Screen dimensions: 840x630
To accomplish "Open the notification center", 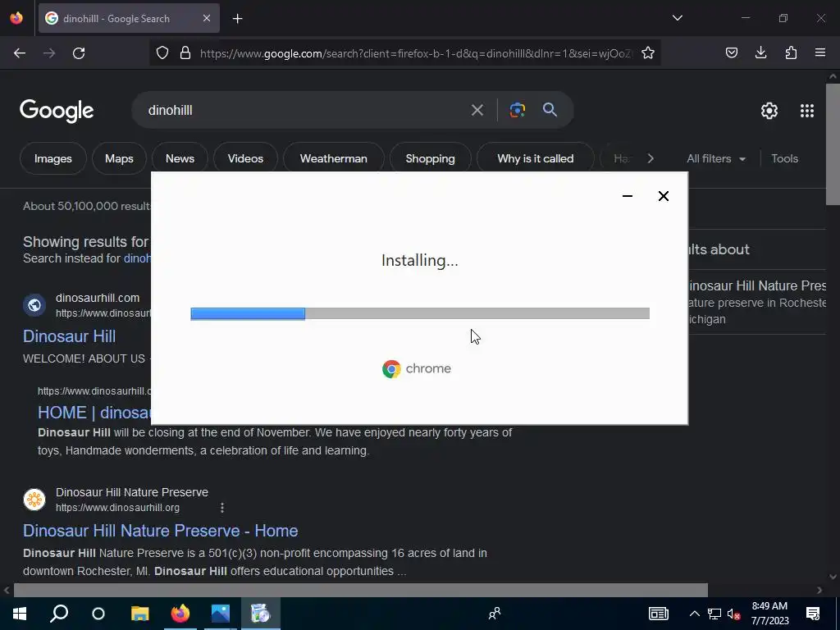I will pos(813,614).
